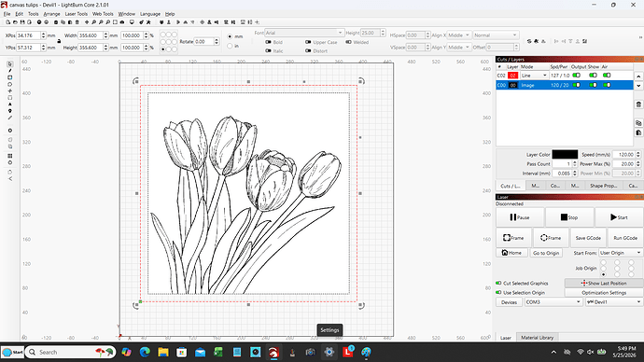Click the New file icon in toolbar
Viewport: 644px width, 362px height.
point(7,22)
